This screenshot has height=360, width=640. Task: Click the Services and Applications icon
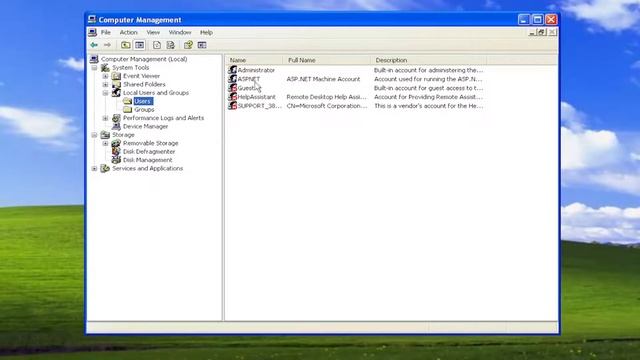click(x=105, y=168)
